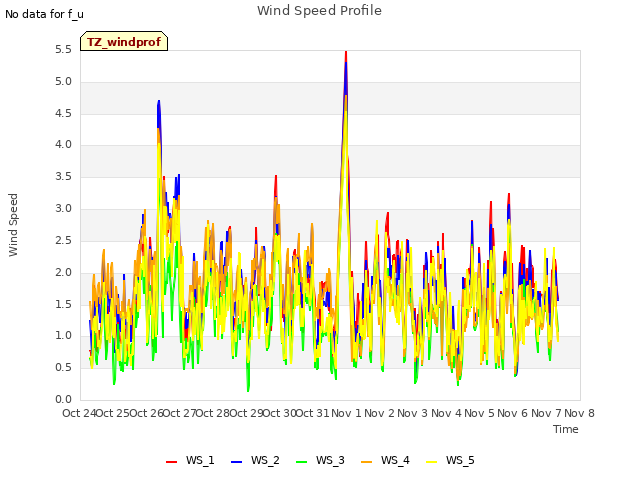Click the WS_5 yellow legend swatch
The width and height of the screenshot is (640, 480).
coord(431,461)
